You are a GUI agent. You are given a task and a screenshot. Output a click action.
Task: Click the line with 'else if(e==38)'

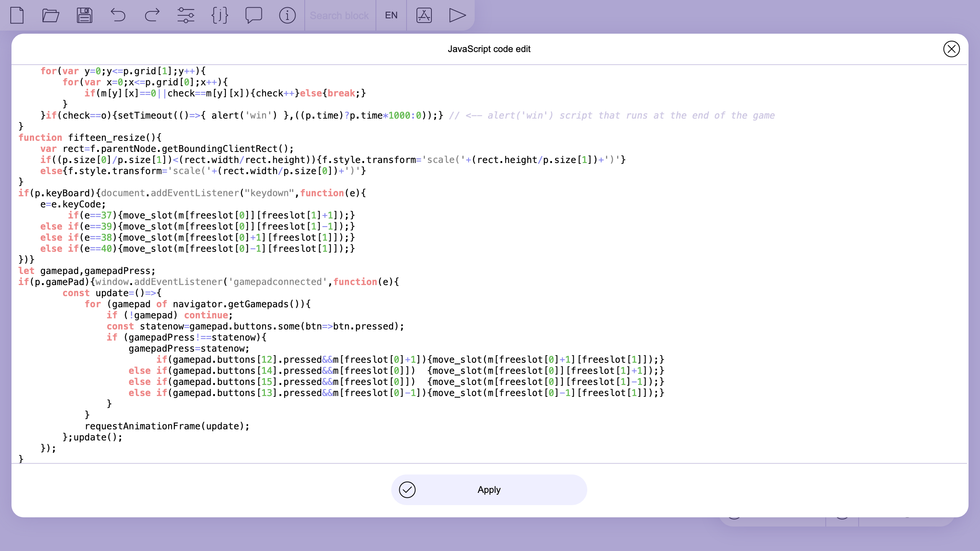pyautogui.click(x=198, y=238)
